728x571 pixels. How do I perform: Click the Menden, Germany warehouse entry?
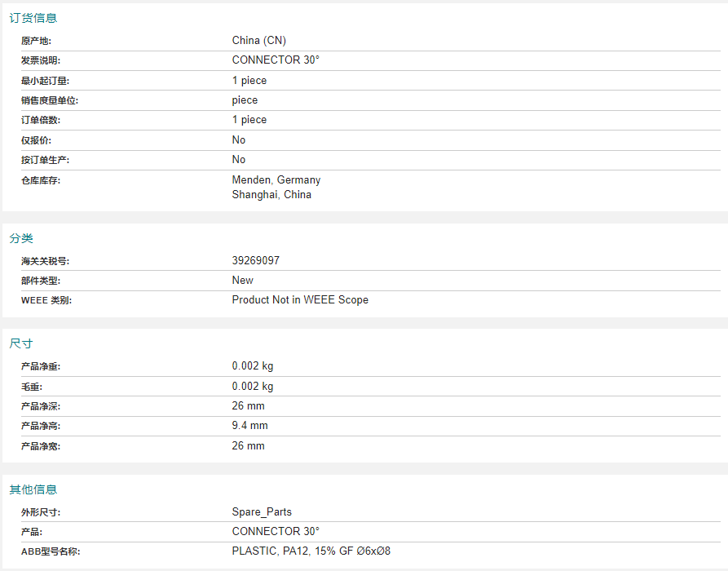pyautogui.click(x=276, y=179)
